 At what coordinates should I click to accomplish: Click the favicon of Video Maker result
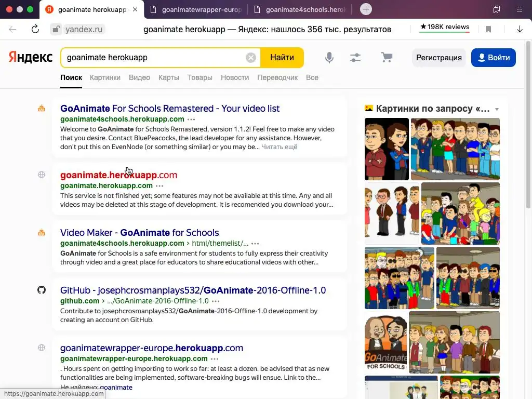[42, 232]
